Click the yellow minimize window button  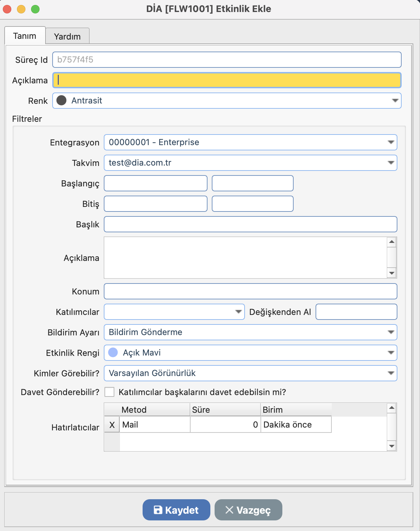coord(21,9)
